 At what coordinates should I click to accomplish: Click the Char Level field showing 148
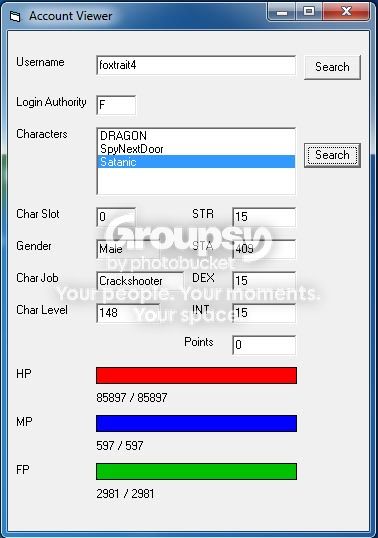point(128,313)
